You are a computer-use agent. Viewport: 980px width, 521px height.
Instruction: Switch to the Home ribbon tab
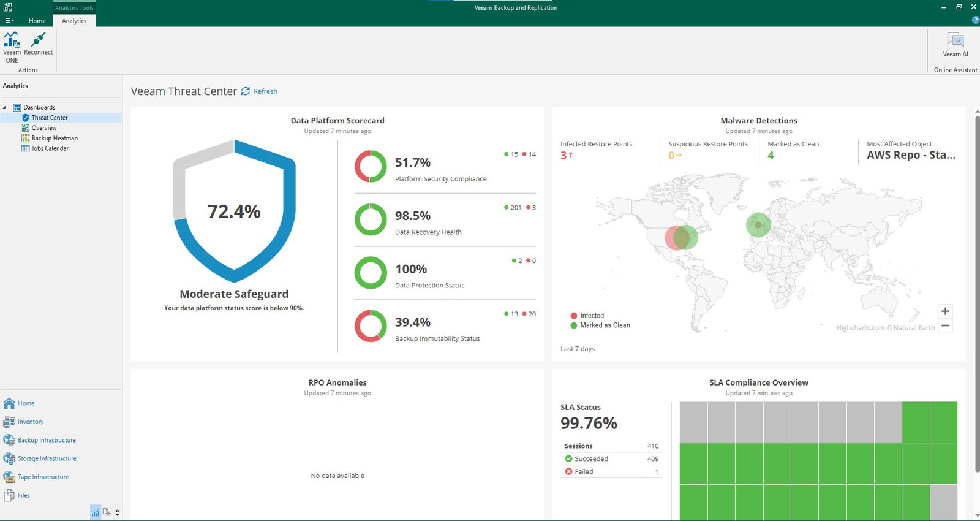click(37, 21)
